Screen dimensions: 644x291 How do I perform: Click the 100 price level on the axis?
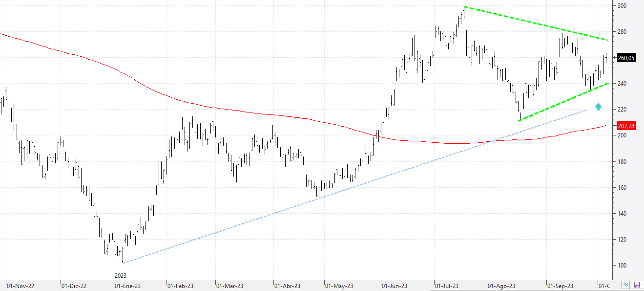[x=623, y=266]
